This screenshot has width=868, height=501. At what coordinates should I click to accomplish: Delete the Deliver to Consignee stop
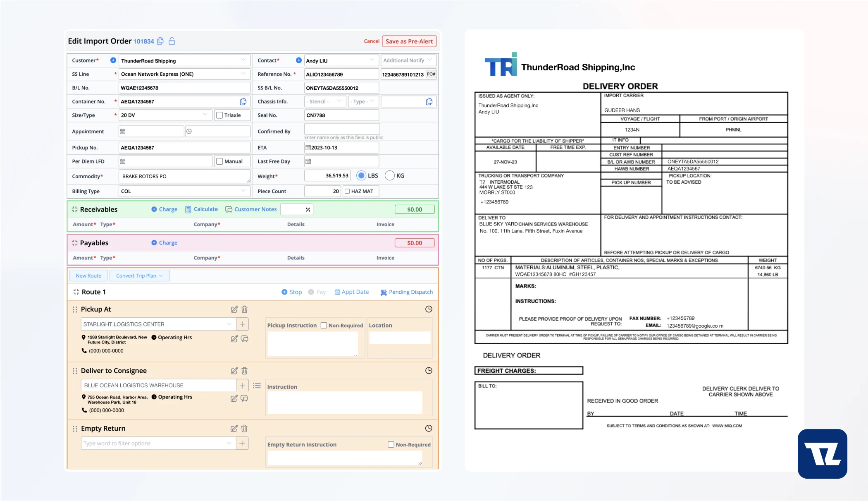[244, 371]
